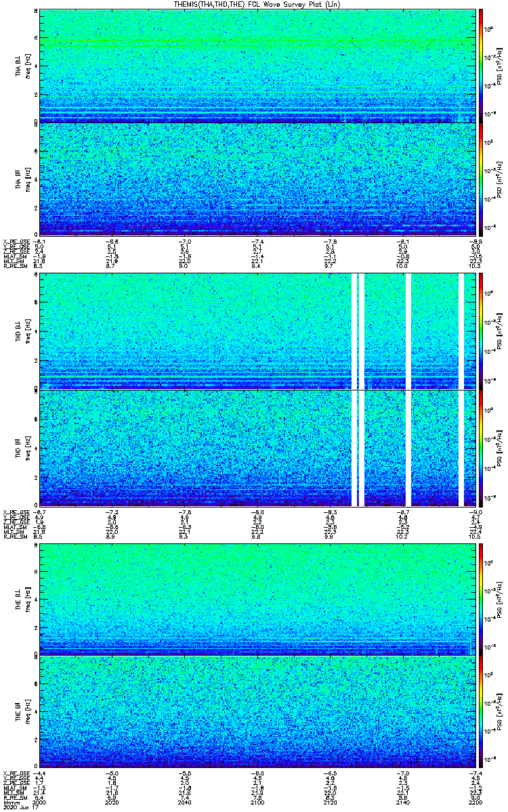Click the THA B-parallel PSD color bar
This screenshot has width=508, height=812.
pos(481,179)
